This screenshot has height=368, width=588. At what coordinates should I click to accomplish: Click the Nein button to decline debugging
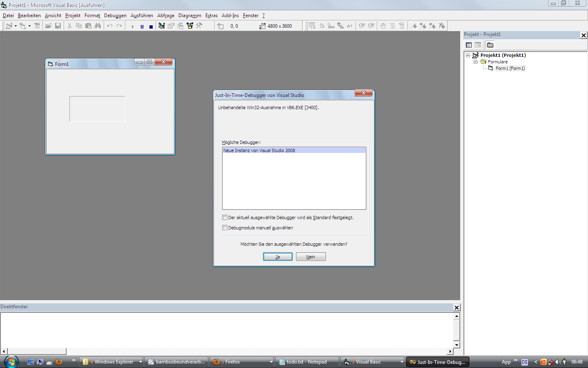tap(310, 257)
